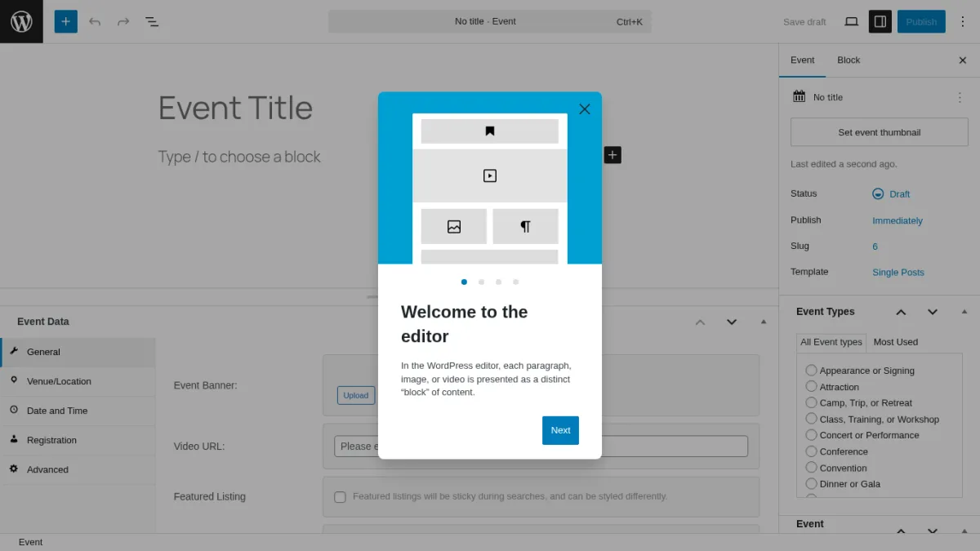Open the block inserter plus button
Viewport: 980px width, 551px height.
(x=66, y=21)
